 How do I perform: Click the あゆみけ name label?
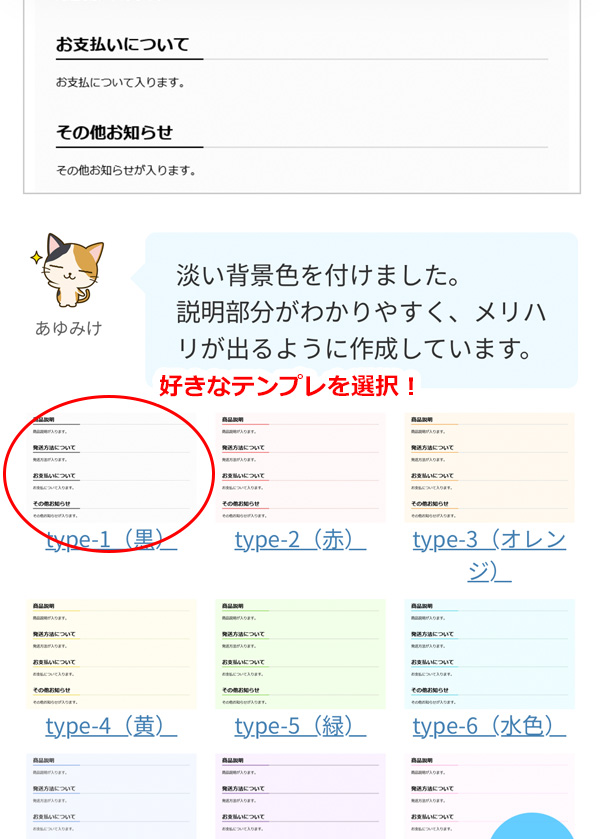click(69, 328)
